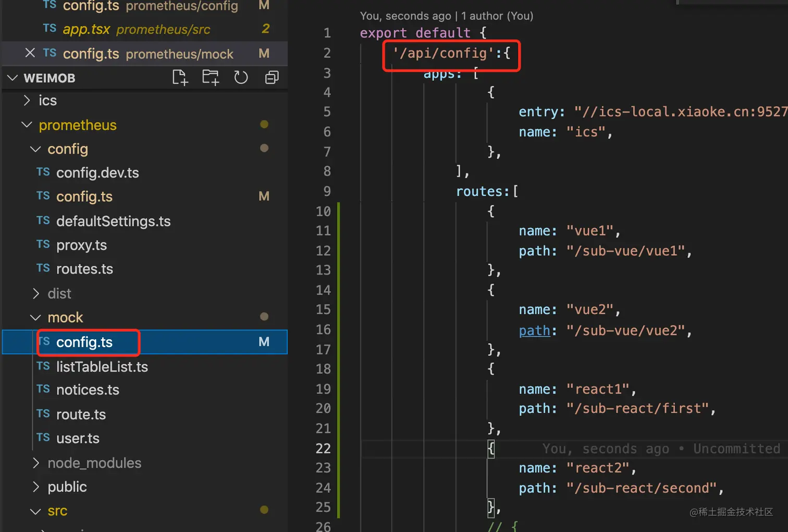Click the TS icon beside proxy.ts
Screen dimensions: 788x532
pyautogui.click(x=43, y=244)
